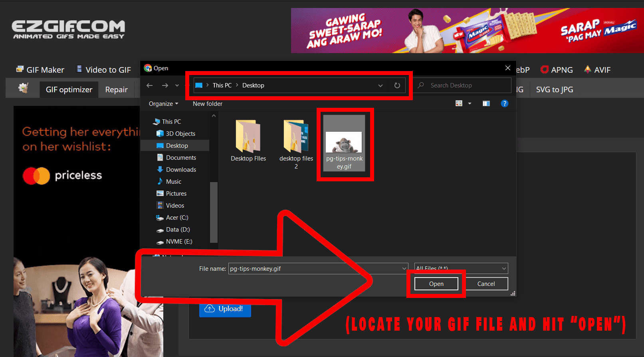Select the Acer (C:) drive
Viewport: 644px width, 357px height.
(172, 217)
